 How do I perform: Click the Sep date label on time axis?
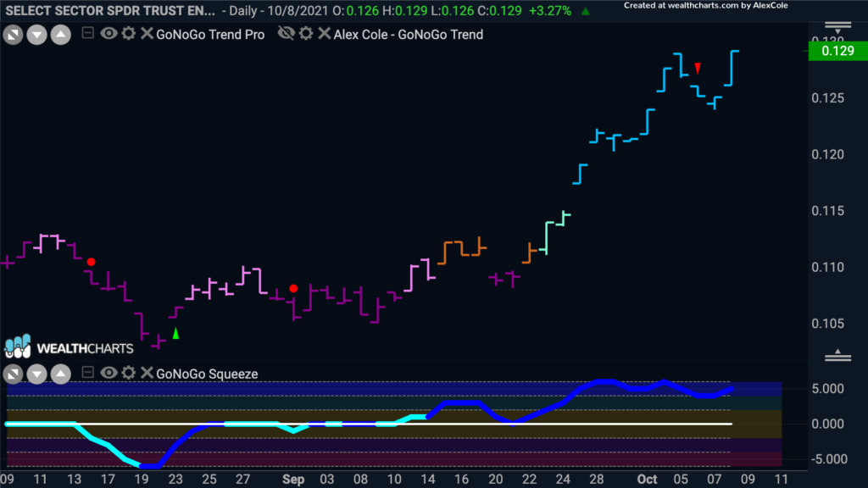tap(293, 480)
